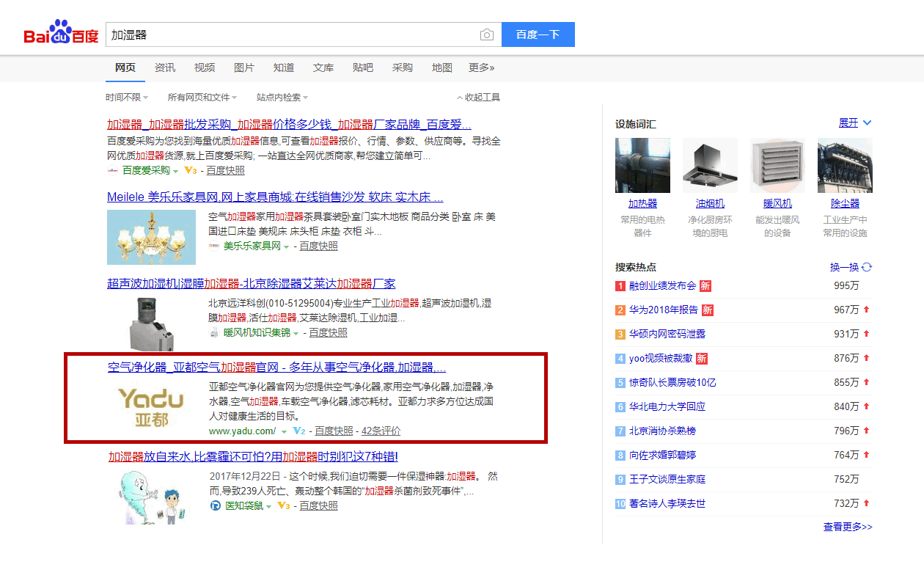Viewport: 924px width, 570px height.
Task: Click rank 1 badge in 搜索热点
Action: (x=620, y=285)
